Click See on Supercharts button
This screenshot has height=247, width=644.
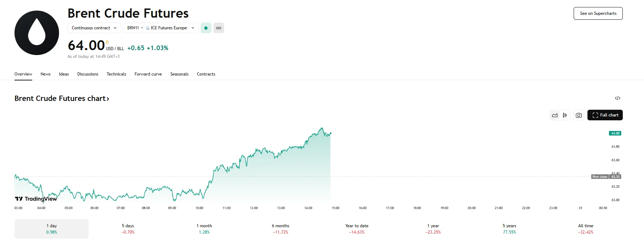point(598,13)
